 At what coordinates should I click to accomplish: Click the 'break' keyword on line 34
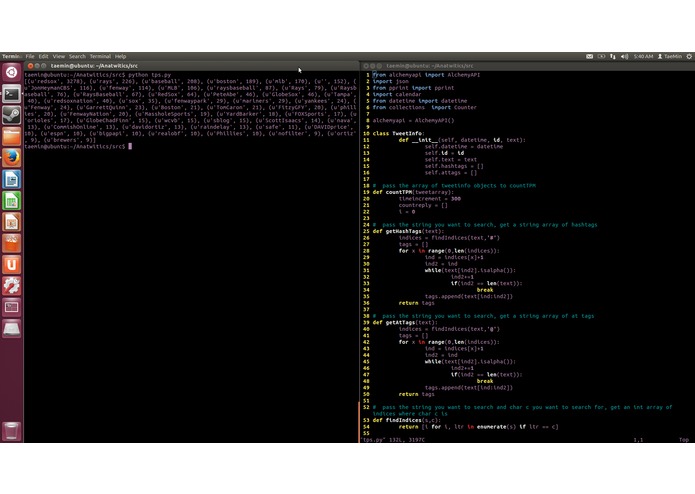click(x=485, y=290)
